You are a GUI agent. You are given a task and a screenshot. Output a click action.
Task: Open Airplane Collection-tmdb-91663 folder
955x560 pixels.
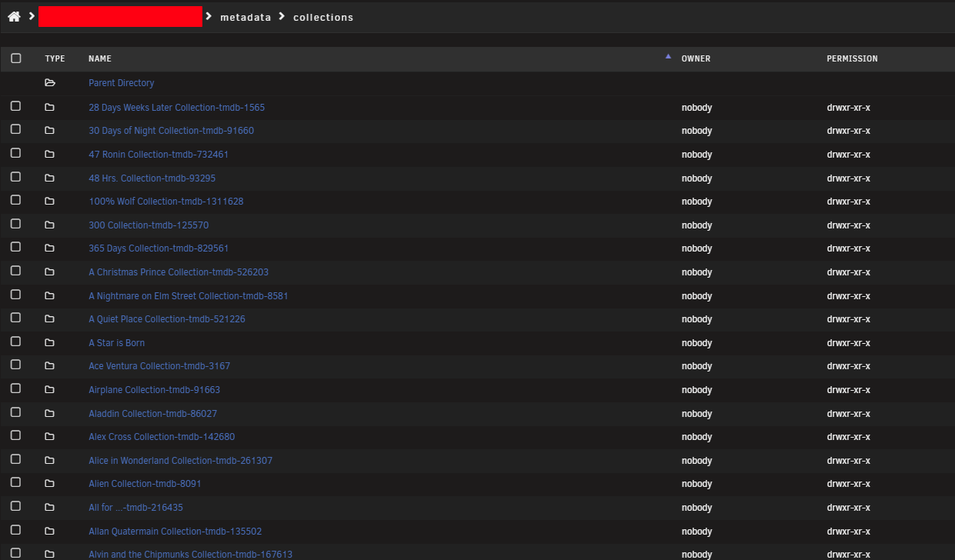coord(154,390)
